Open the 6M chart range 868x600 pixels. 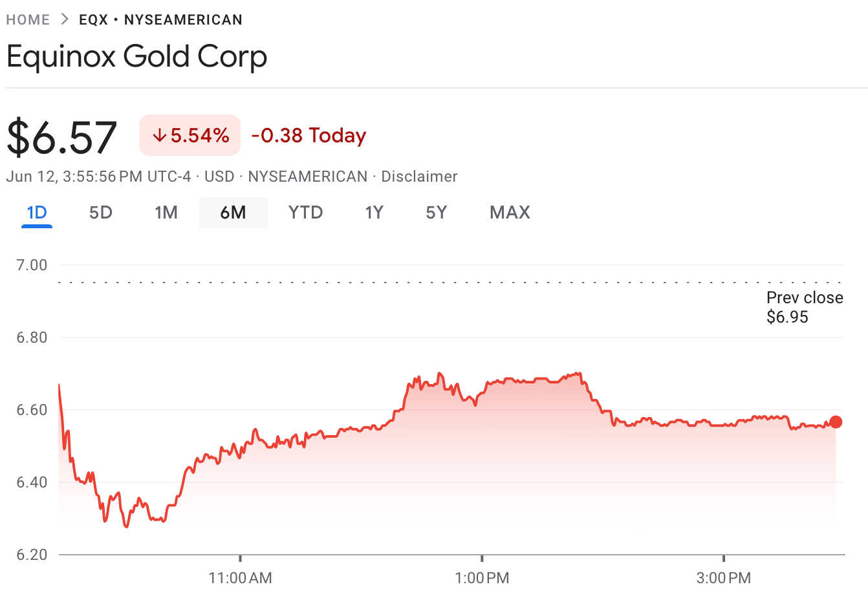(x=233, y=213)
